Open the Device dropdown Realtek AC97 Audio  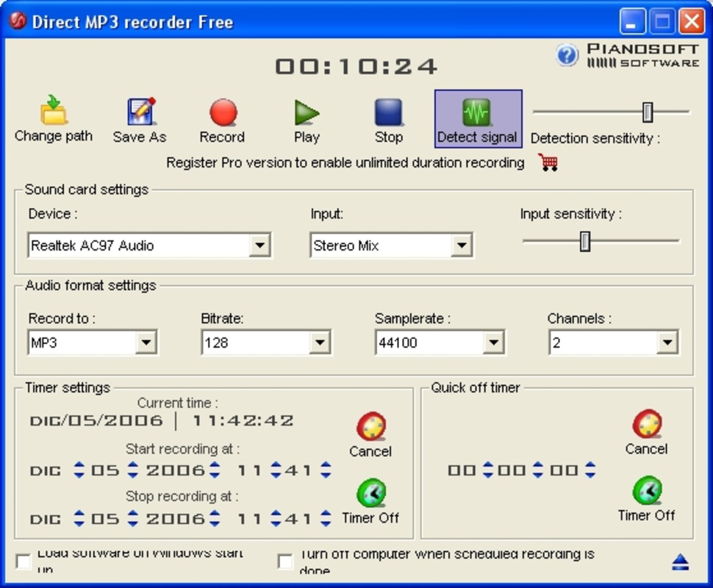click(x=150, y=245)
